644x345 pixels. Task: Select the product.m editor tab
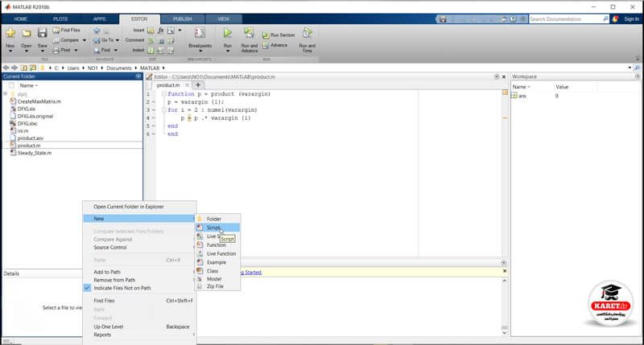[168, 85]
